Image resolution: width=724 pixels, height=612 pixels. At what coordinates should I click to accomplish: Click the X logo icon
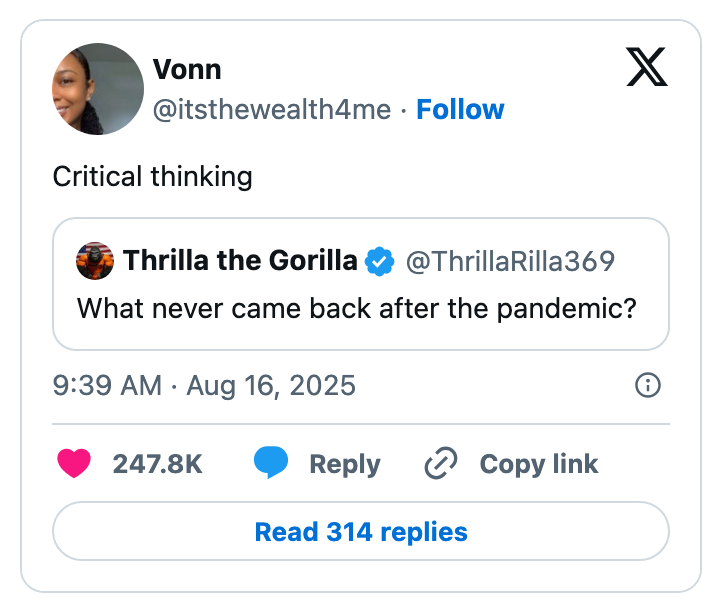(x=646, y=67)
